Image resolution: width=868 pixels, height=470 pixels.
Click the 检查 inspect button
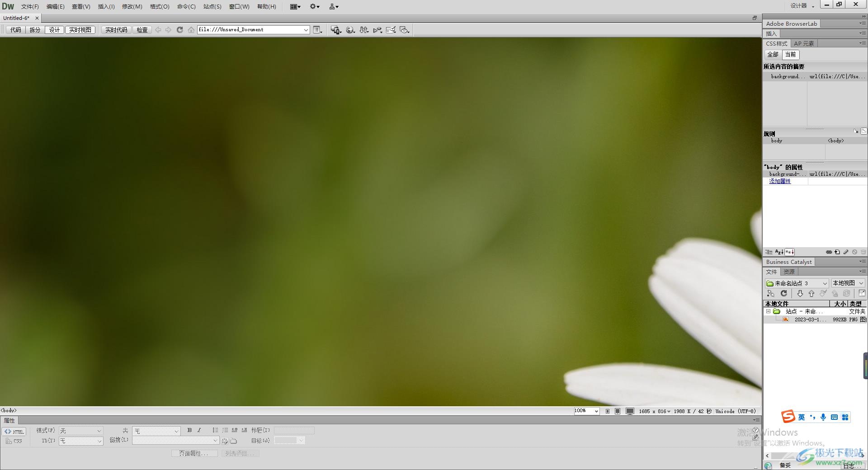[x=142, y=30]
